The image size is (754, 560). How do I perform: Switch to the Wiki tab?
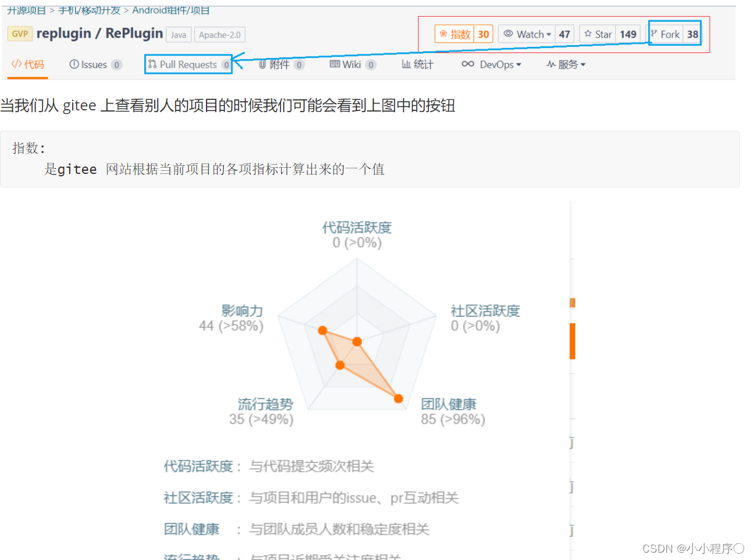click(353, 65)
